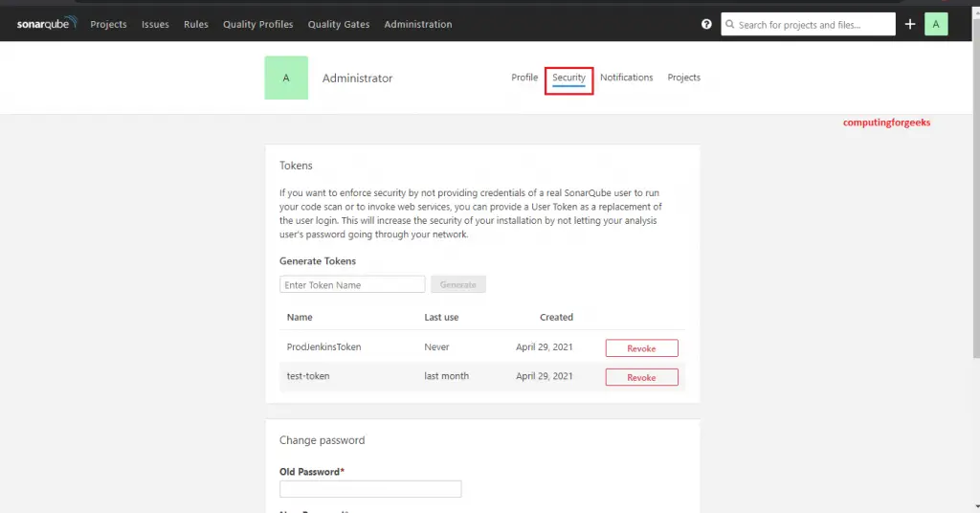Revoke the ProdJenkinsToken token

642,348
